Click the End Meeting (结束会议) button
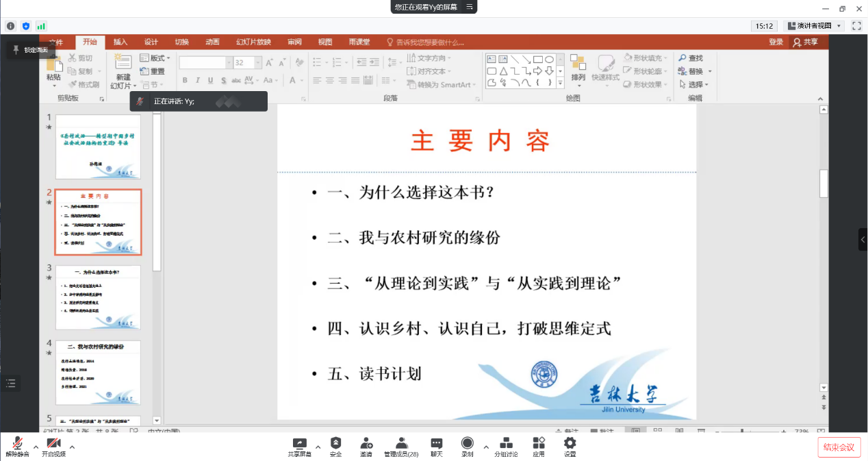The height and width of the screenshot is (461, 868). tap(839, 447)
